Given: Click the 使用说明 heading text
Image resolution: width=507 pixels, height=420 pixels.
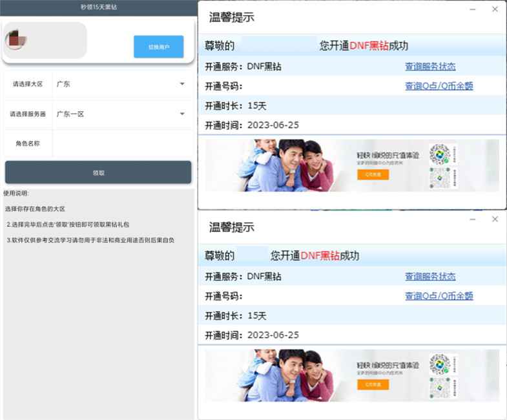Looking at the screenshot, I should [16, 193].
